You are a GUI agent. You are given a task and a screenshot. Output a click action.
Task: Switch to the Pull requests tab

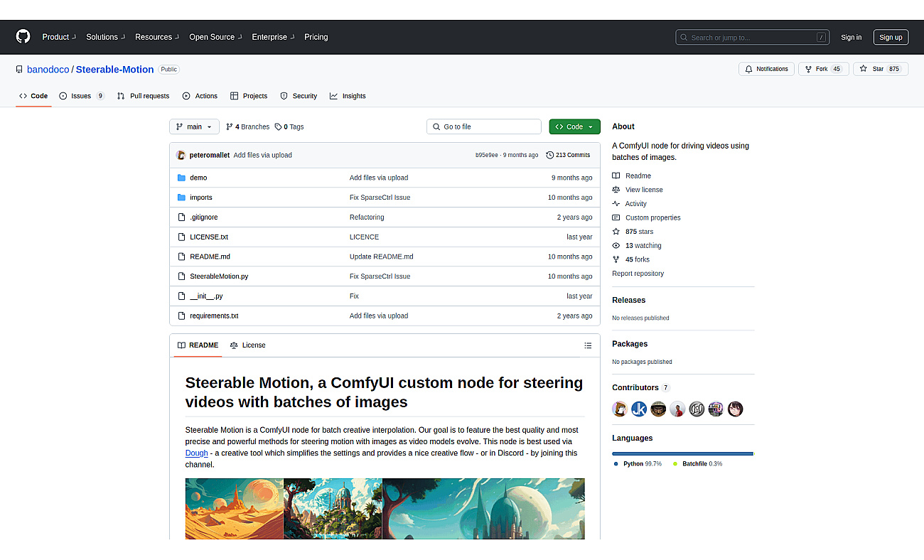pyautogui.click(x=143, y=96)
